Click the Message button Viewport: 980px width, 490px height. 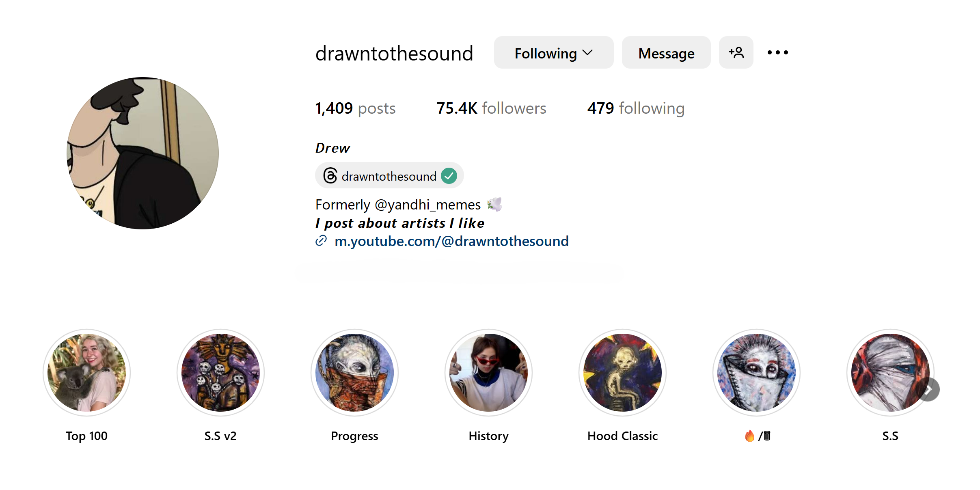666,53
